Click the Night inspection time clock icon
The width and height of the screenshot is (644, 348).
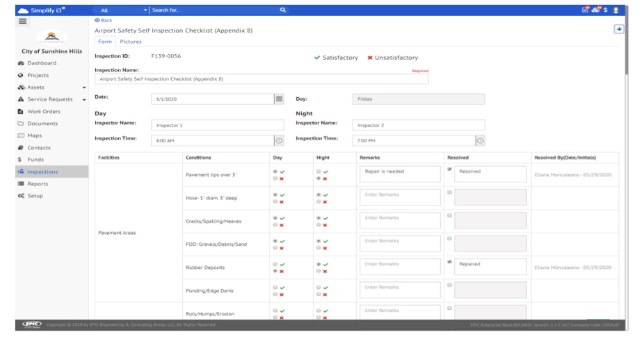[480, 140]
